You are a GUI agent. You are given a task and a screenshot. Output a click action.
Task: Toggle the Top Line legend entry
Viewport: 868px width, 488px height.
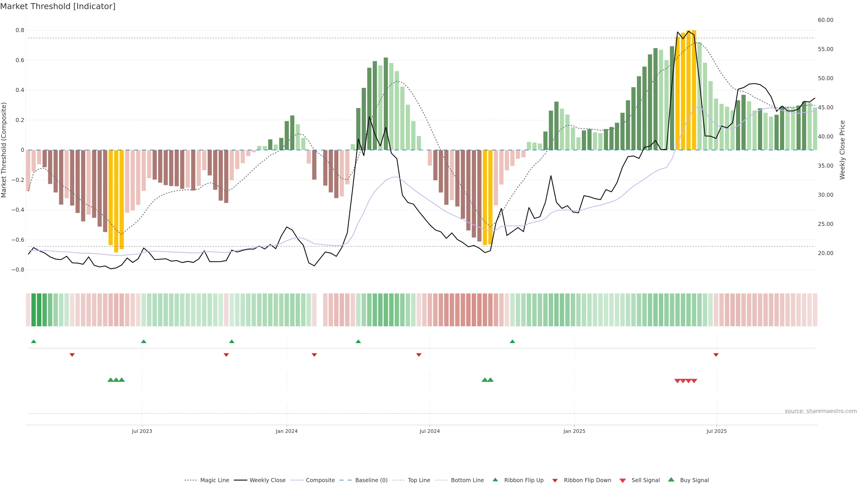(419, 480)
